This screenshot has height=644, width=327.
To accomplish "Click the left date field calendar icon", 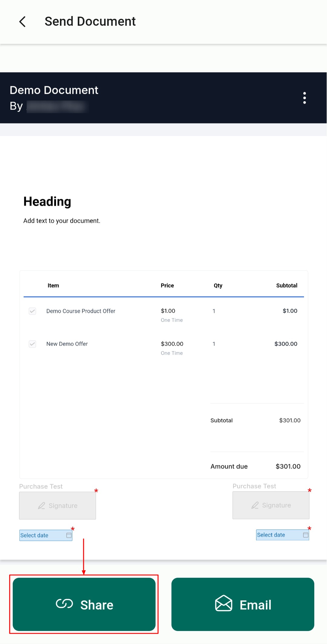I will [69, 535].
